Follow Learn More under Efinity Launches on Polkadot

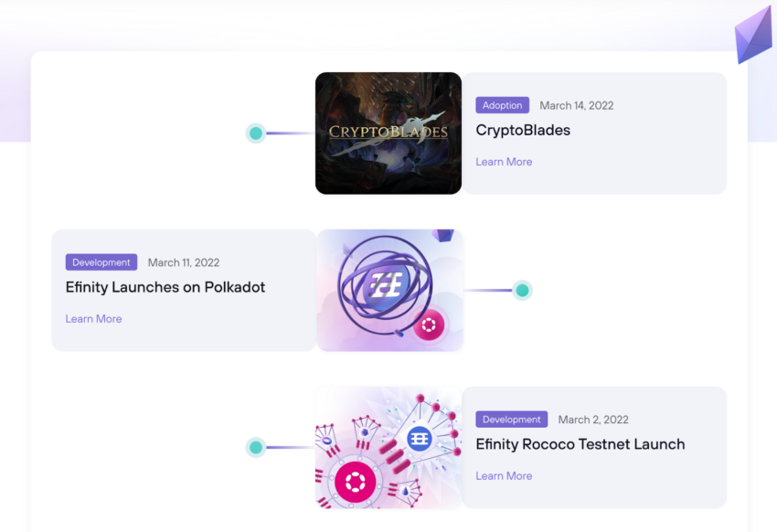point(93,319)
